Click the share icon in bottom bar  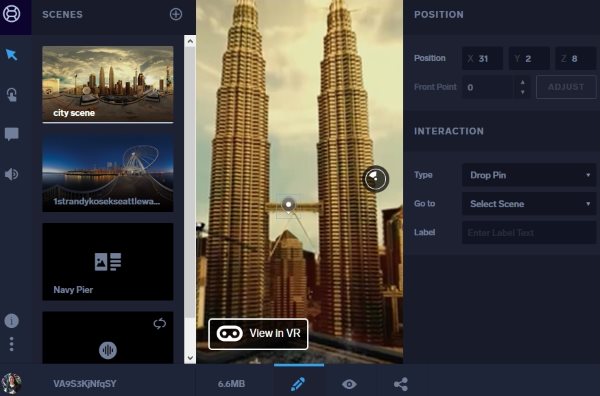pos(401,384)
